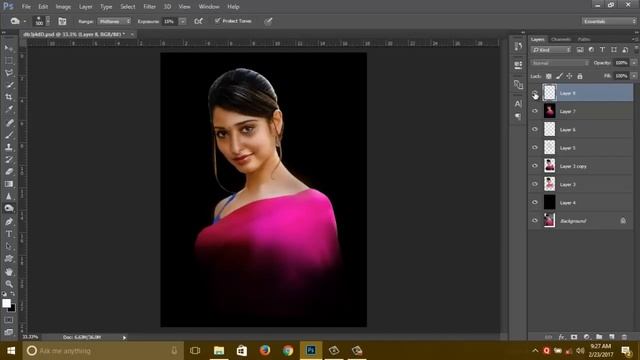Switch to the Channels tab
Screen dimensions: 640x360
[561, 39]
